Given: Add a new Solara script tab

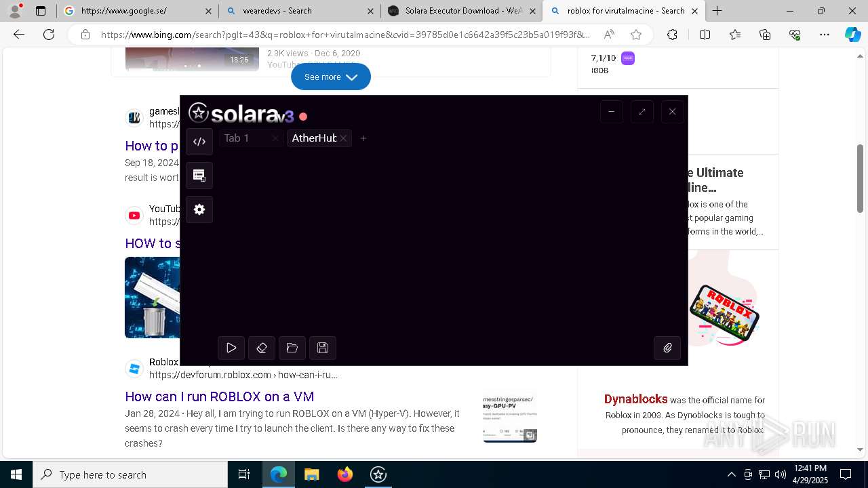Looking at the screenshot, I should point(363,138).
